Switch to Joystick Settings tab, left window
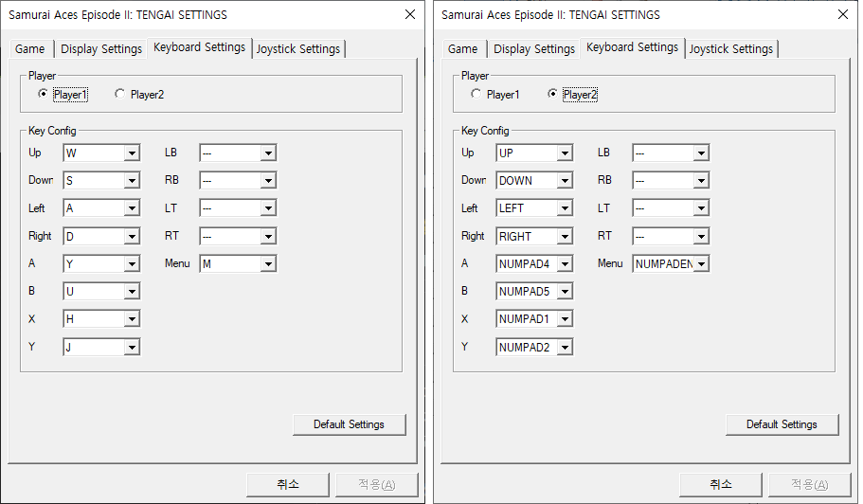863x504 pixels. 298,49
